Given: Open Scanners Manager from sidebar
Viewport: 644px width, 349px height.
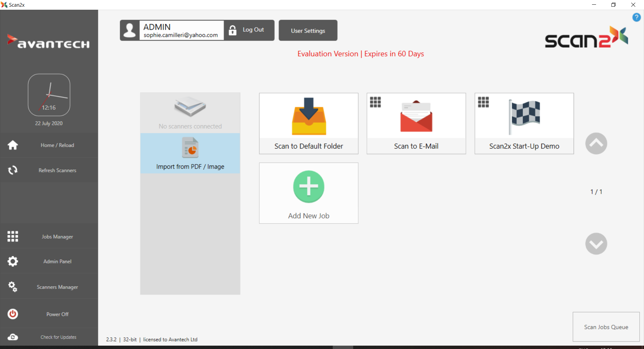Looking at the screenshot, I should click(57, 287).
